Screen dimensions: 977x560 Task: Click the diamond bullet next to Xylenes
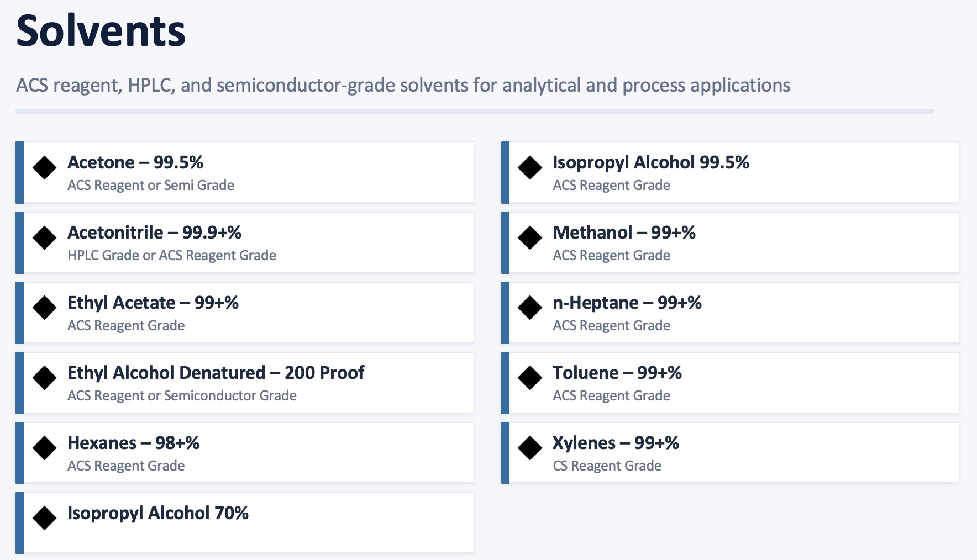530,448
